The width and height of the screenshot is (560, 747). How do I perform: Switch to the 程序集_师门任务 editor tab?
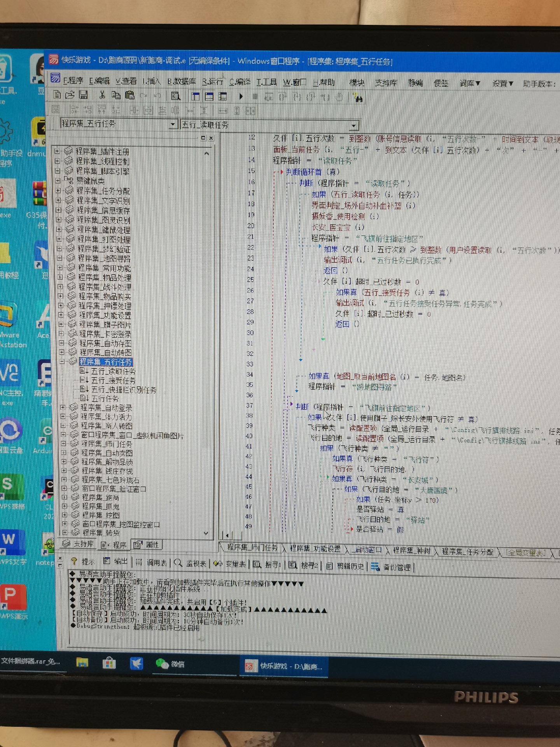(x=252, y=547)
